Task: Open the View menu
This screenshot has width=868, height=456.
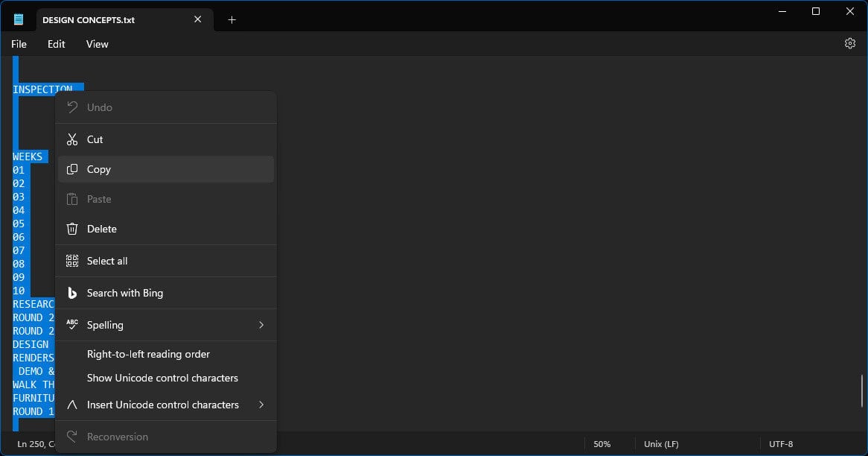Action: [x=97, y=44]
